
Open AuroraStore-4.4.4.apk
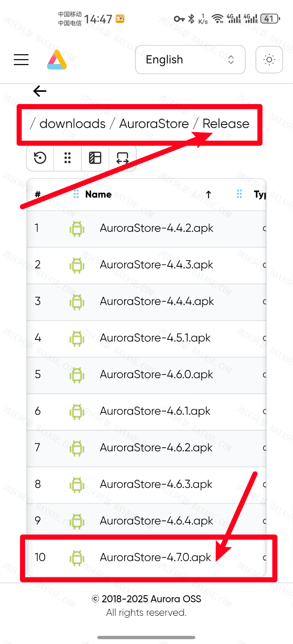click(x=157, y=301)
